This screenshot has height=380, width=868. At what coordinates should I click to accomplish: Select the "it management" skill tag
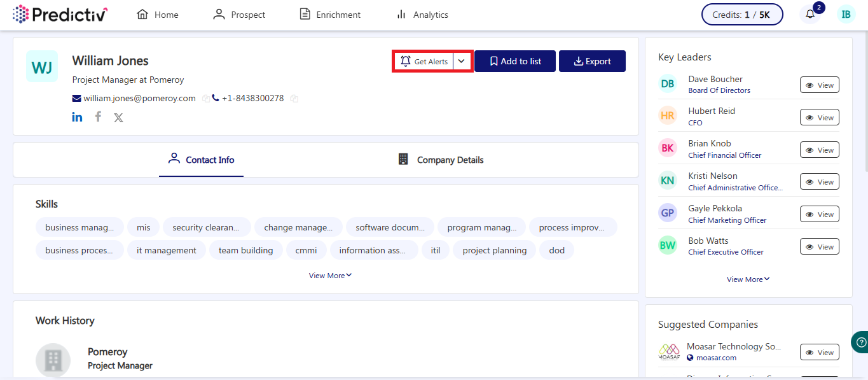167,250
